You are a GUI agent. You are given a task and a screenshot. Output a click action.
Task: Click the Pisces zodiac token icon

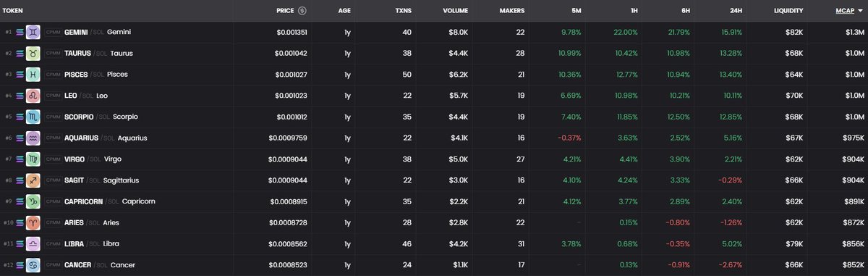34,75
